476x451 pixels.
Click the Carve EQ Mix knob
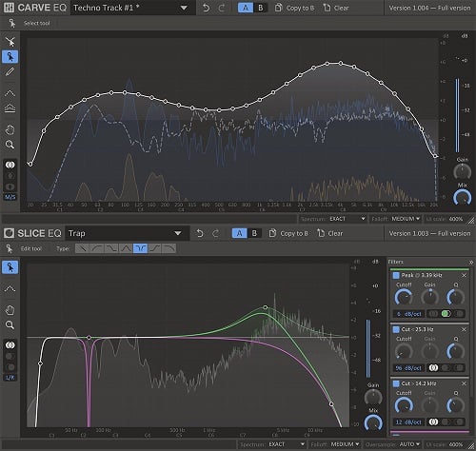pyautogui.click(x=462, y=198)
